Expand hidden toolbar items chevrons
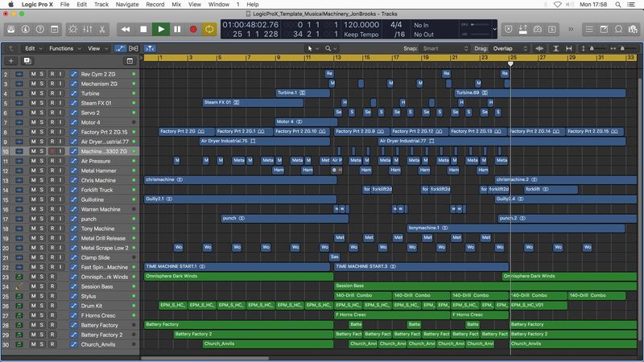The image size is (644, 362). pyautogui.click(x=571, y=29)
